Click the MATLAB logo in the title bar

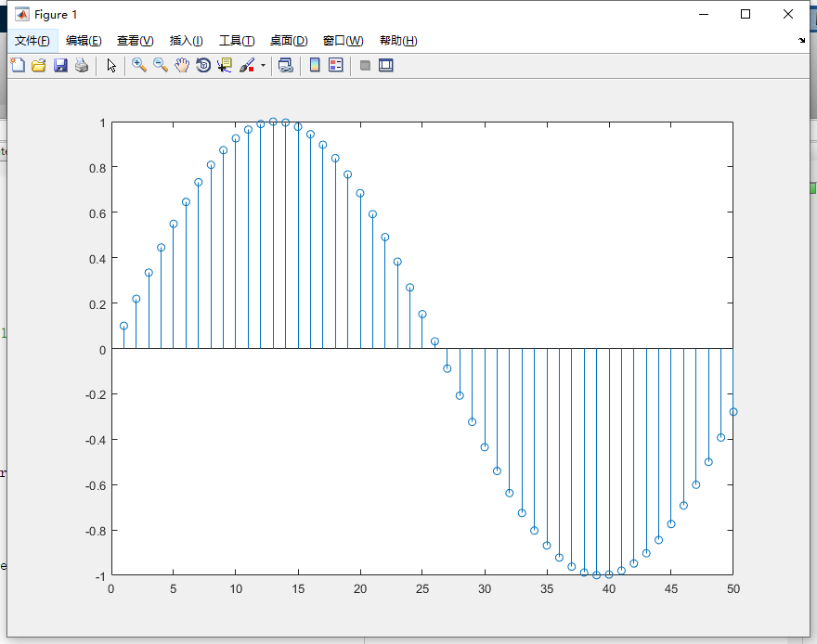(x=22, y=14)
